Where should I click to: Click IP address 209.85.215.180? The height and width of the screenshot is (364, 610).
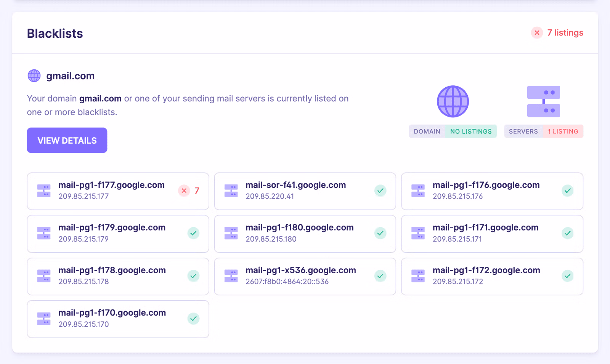(271, 239)
